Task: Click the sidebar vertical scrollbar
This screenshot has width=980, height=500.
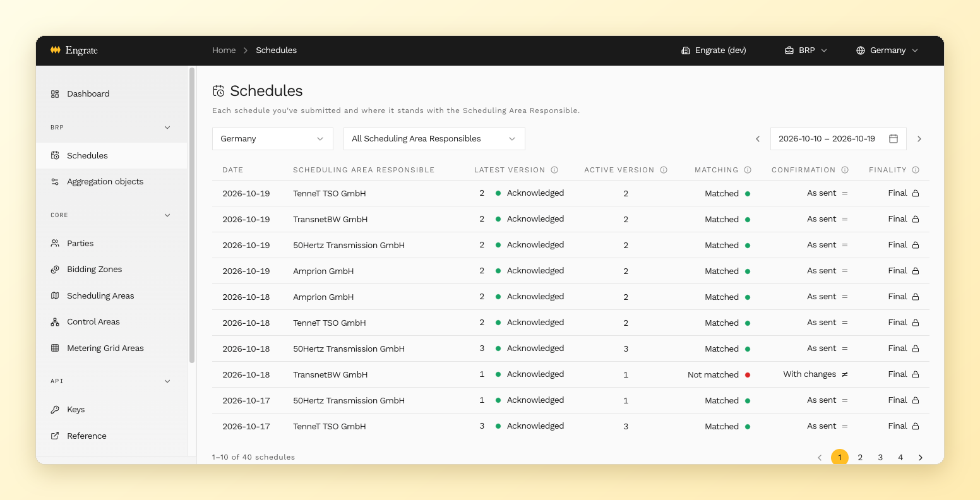Action: coord(192,215)
